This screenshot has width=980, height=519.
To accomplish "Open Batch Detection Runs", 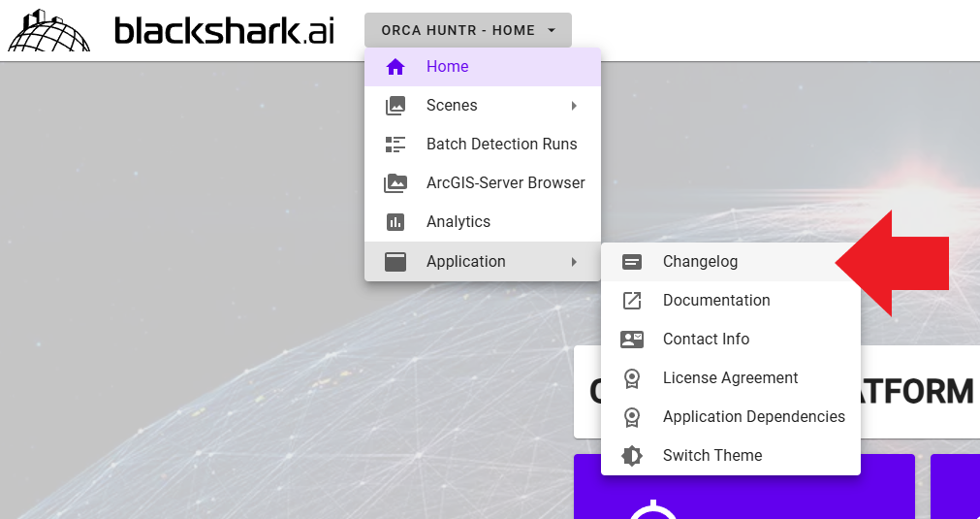I will click(483, 145).
